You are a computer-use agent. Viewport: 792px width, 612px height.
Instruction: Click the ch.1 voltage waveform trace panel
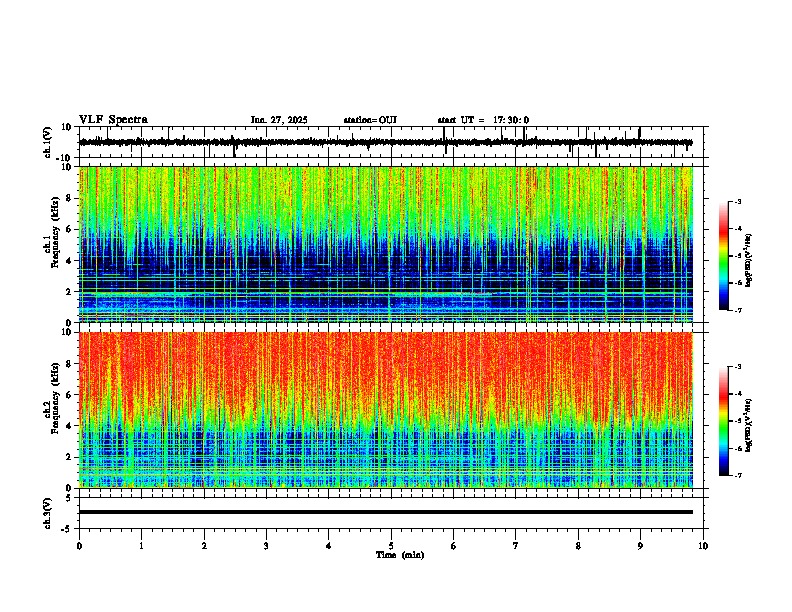(x=391, y=142)
